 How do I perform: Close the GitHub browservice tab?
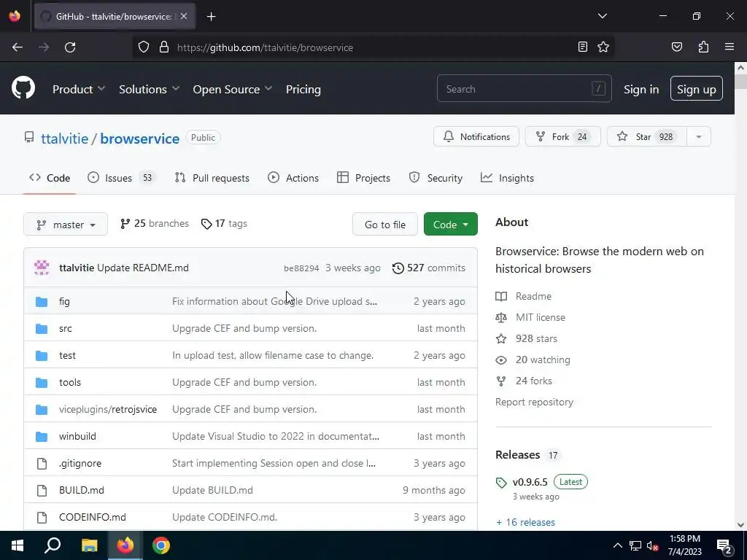184,16
